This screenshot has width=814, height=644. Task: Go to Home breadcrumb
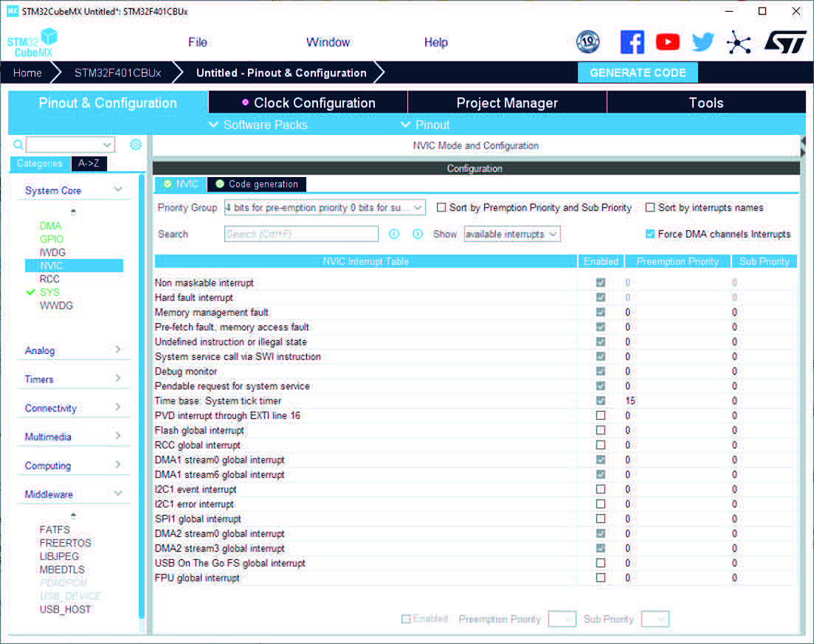27,72
